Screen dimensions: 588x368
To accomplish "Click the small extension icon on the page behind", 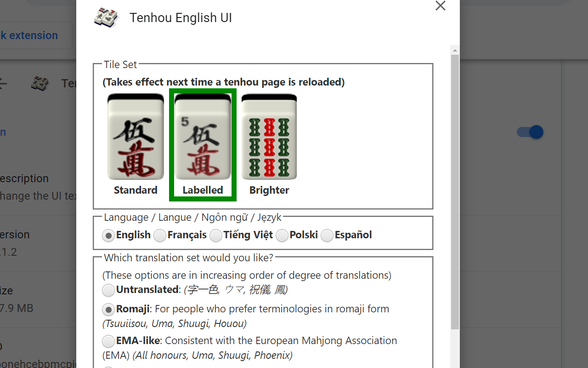I will coord(40,83).
